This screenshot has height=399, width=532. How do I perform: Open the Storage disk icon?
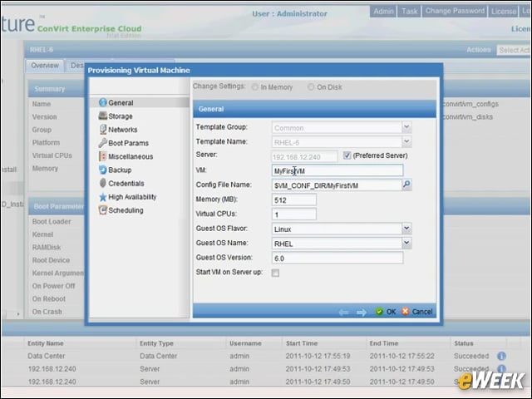click(102, 116)
